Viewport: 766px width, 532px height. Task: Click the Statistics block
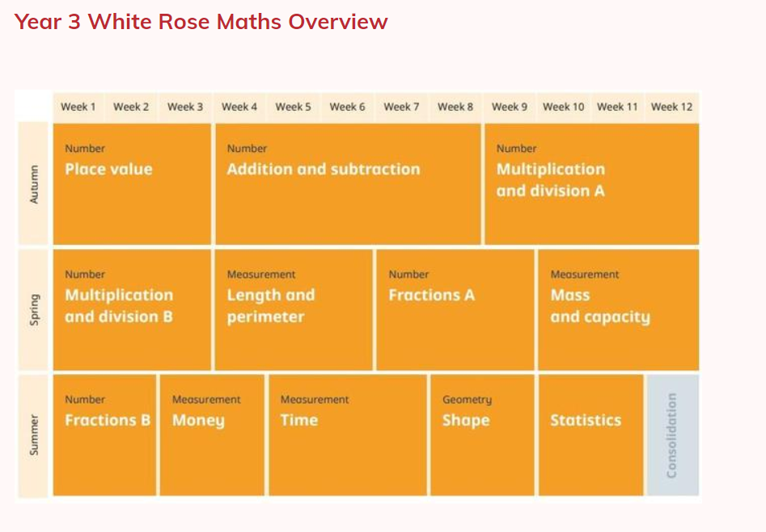(590, 434)
